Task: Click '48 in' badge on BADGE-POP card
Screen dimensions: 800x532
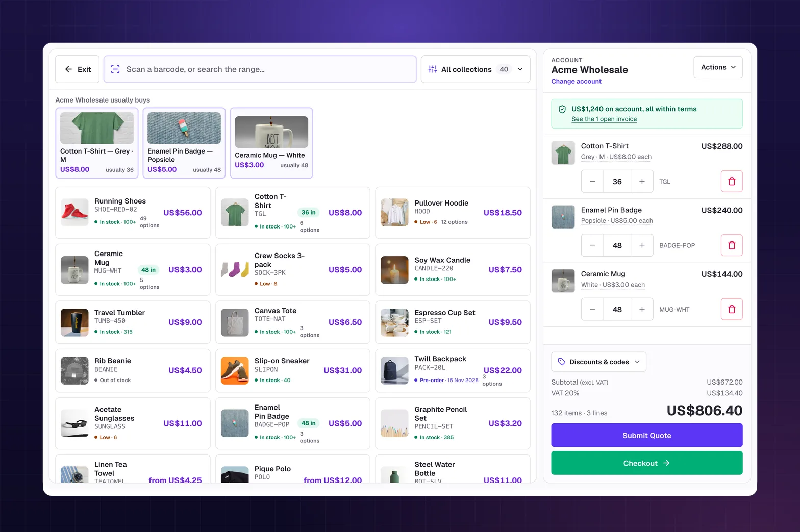Action: (x=309, y=423)
